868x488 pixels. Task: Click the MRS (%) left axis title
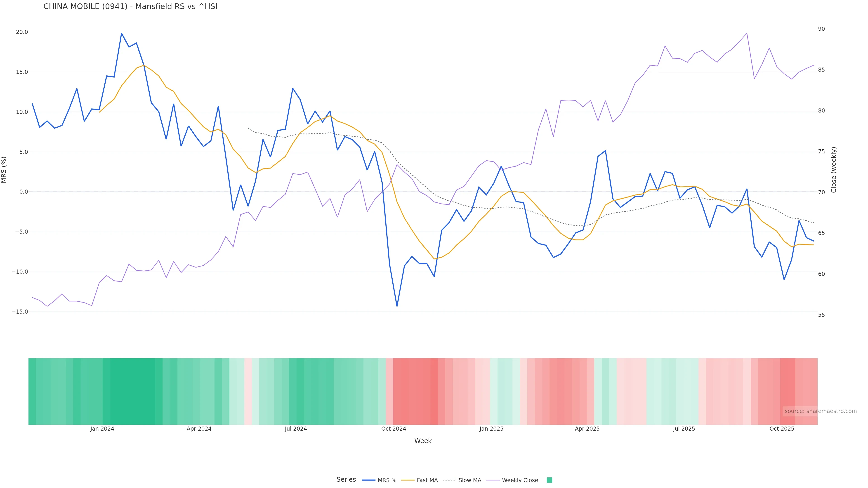[x=4, y=169]
